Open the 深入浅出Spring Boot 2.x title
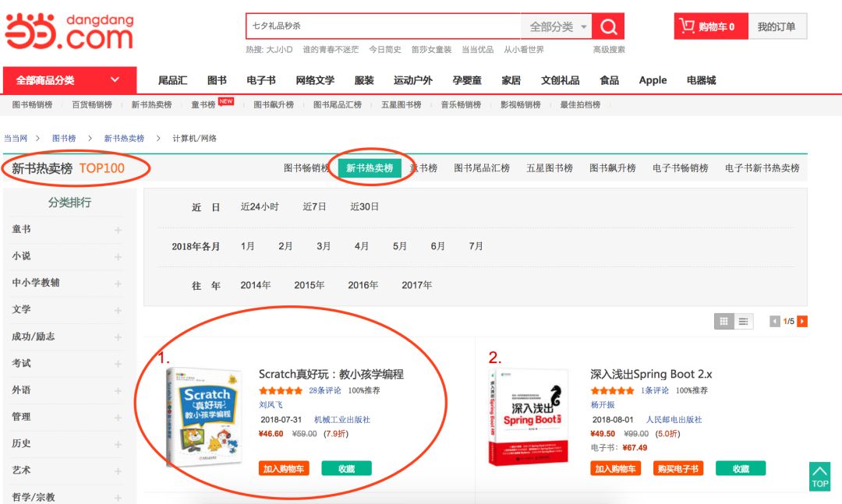The height and width of the screenshot is (504, 842). click(651, 374)
